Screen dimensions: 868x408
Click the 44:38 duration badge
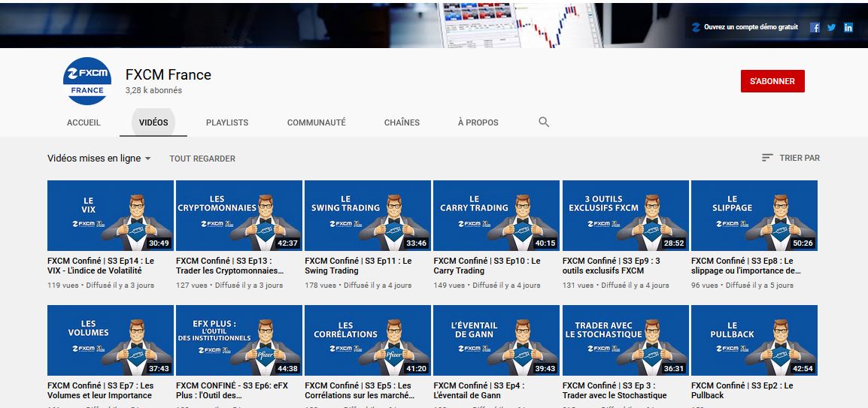tap(288, 368)
